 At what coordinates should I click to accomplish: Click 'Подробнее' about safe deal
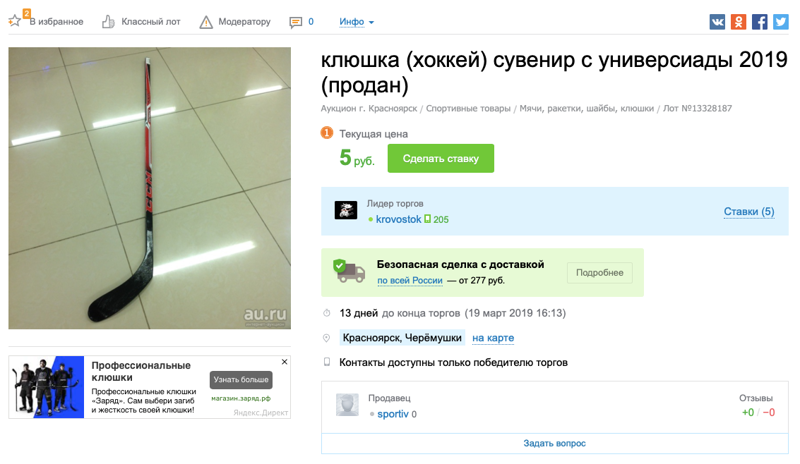click(x=599, y=273)
